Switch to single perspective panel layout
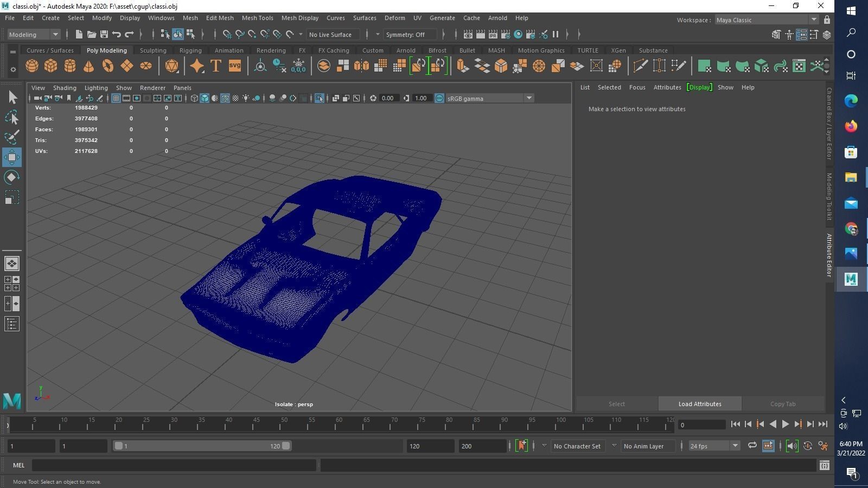This screenshot has height=488, width=868. (12, 264)
